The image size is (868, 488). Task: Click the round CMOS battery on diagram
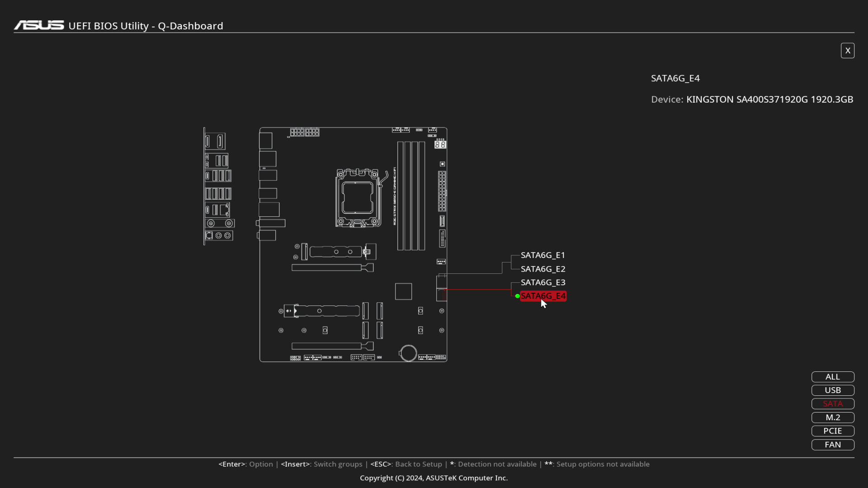pos(408,353)
